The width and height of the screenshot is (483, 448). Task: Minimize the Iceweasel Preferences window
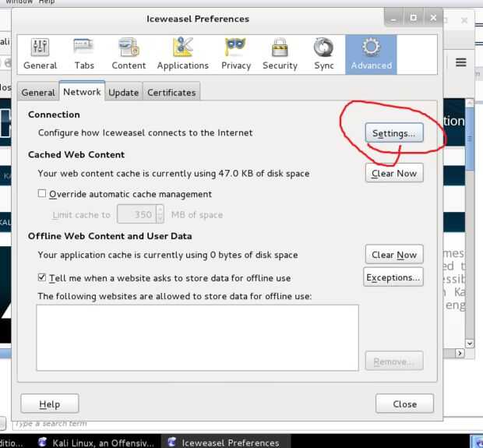coord(393,18)
